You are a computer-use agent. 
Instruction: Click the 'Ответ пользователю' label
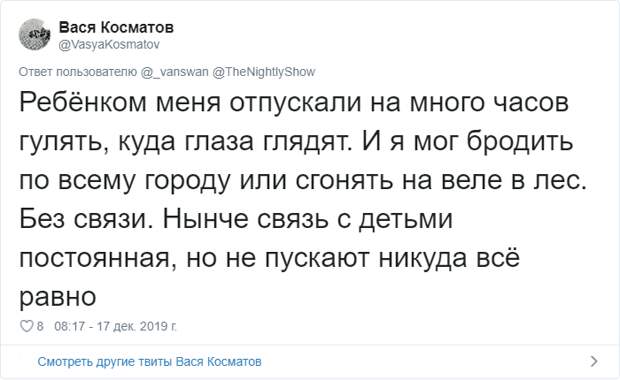coord(78,72)
